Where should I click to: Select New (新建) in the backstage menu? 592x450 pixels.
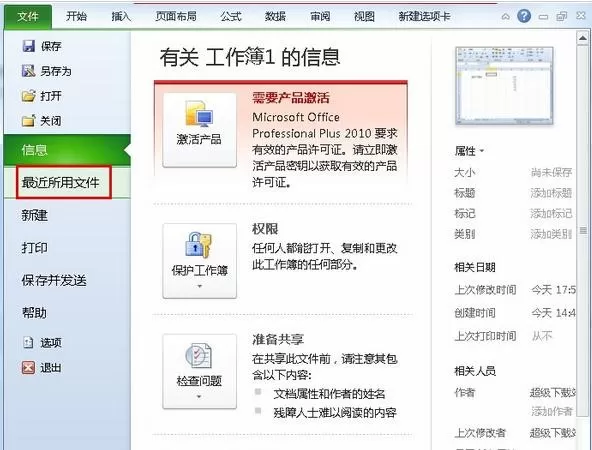click(34, 215)
